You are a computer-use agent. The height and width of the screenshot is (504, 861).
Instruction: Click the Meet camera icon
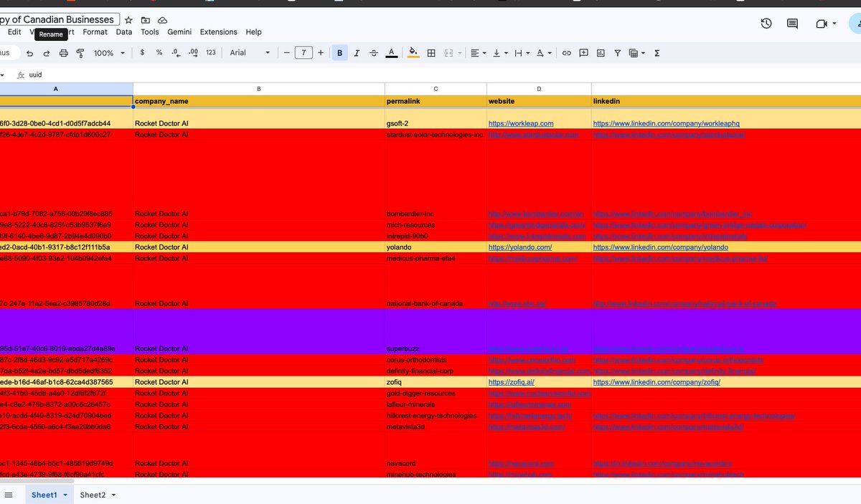pos(822,24)
